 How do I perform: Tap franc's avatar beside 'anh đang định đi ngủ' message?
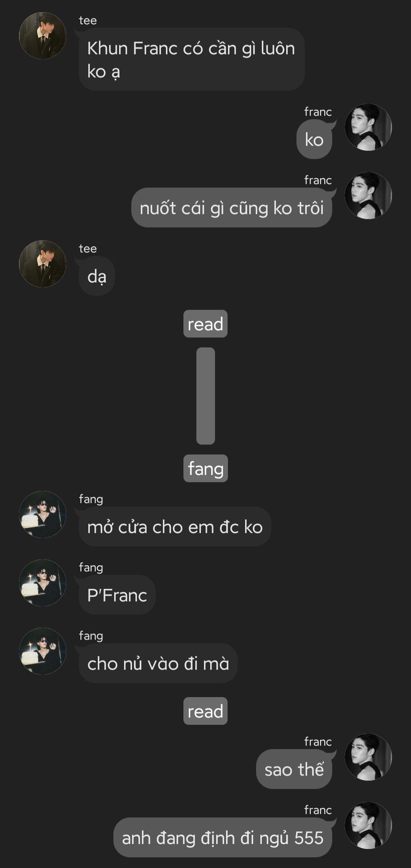(368, 825)
